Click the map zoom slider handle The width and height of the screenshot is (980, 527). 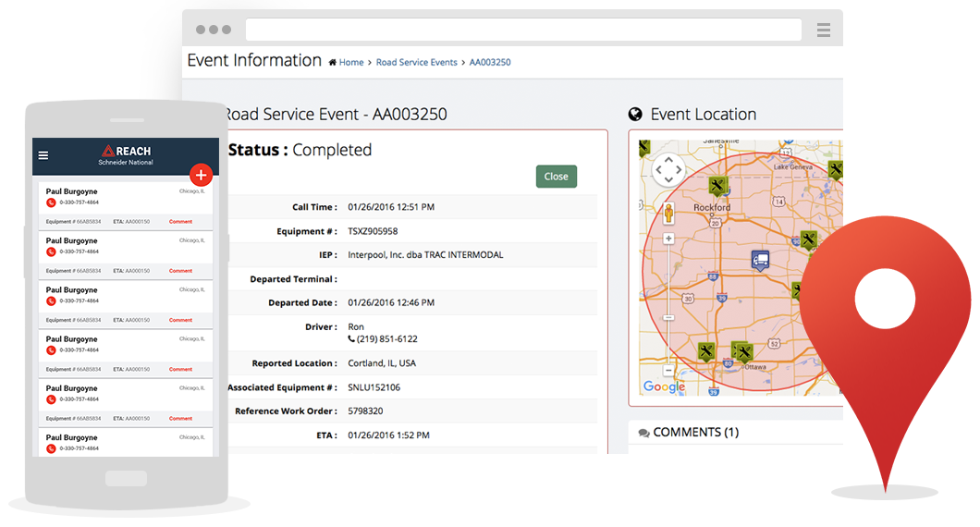tap(668, 317)
